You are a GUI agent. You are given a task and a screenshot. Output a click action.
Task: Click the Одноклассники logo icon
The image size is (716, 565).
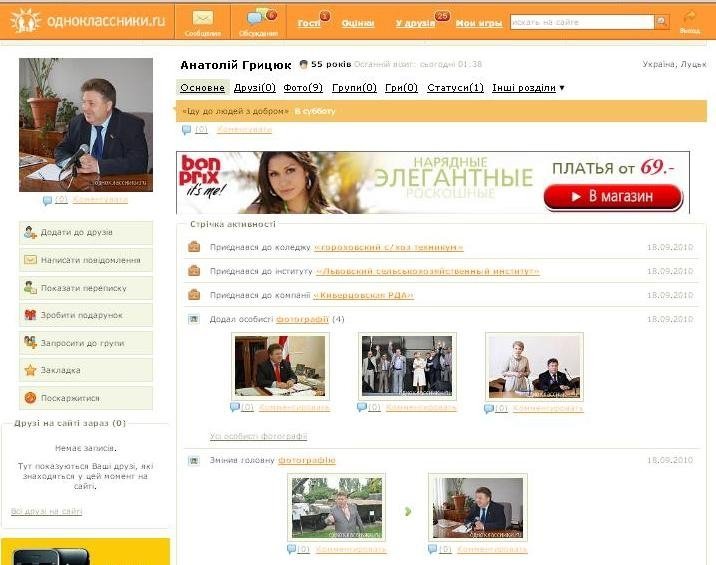25,20
